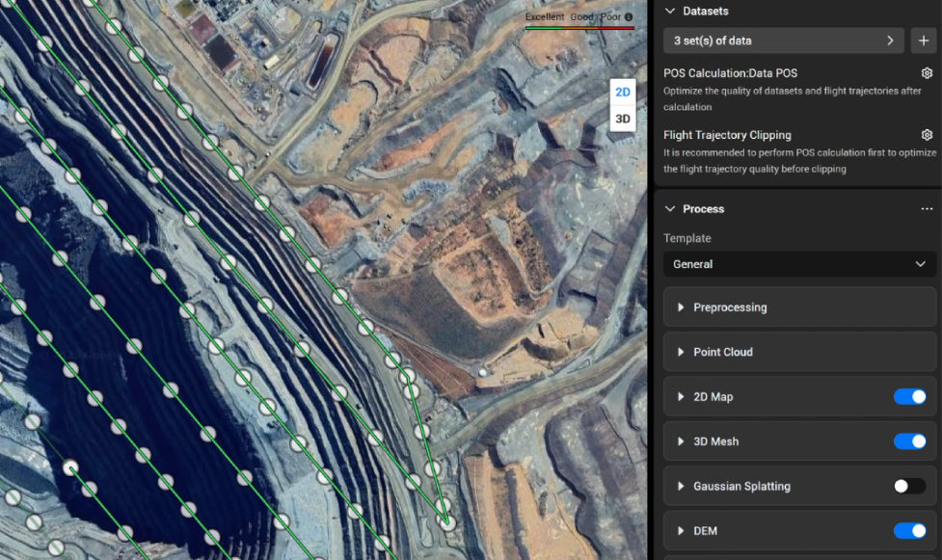
Task: Open the "3 set(s) of data" list
Action: coord(782,40)
